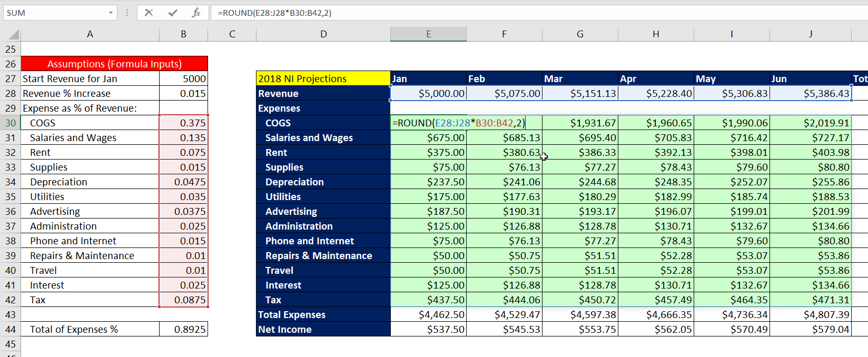Screen dimensions: 868x357
Task: Click Apr Net Income $562.05
Action: coord(656,329)
